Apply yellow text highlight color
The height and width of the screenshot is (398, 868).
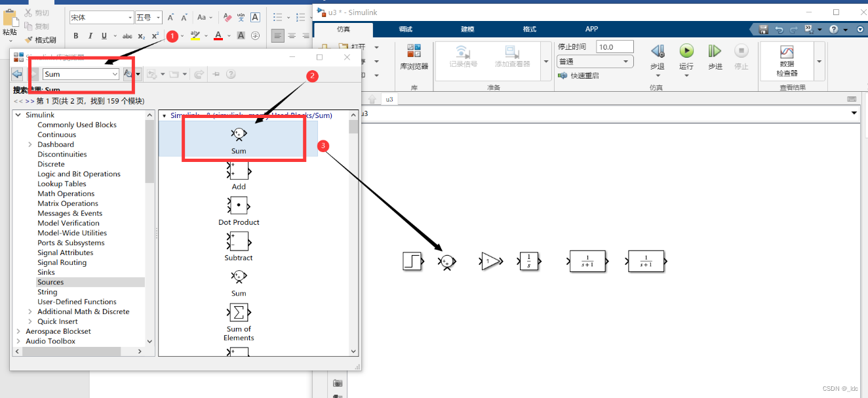point(195,35)
